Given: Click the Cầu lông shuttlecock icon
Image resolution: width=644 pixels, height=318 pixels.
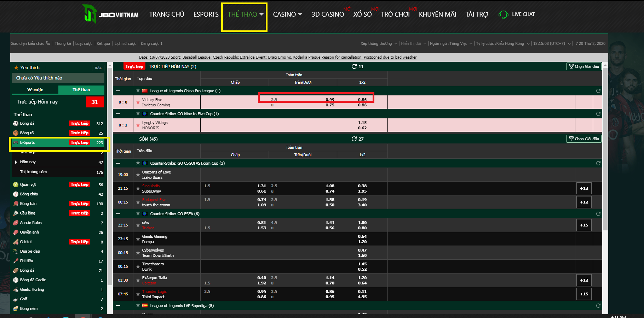Looking at the screenshot, I should coord(16,213).
